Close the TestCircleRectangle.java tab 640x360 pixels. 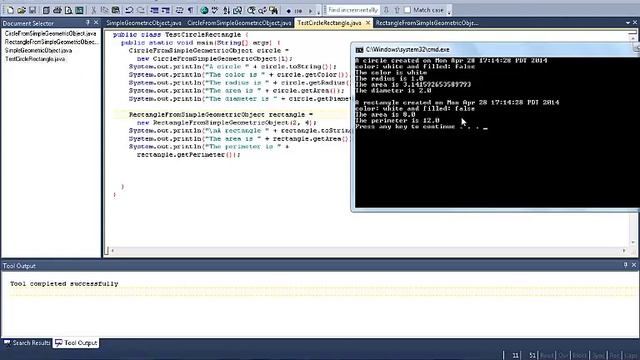[x=368, y=23]
